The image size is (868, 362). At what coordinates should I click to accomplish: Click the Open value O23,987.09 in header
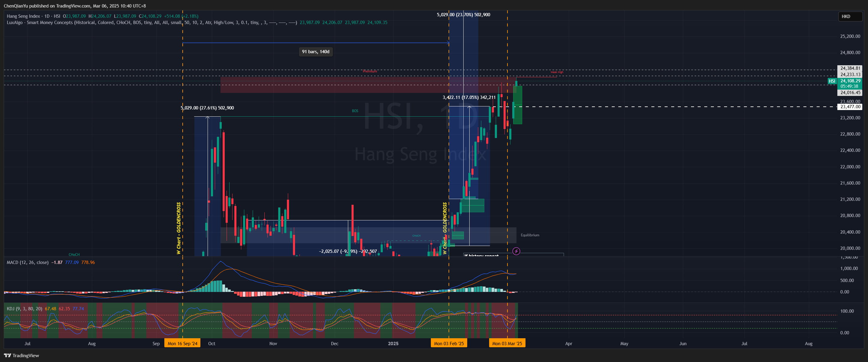pyautogui.click(x=75, y=16)
